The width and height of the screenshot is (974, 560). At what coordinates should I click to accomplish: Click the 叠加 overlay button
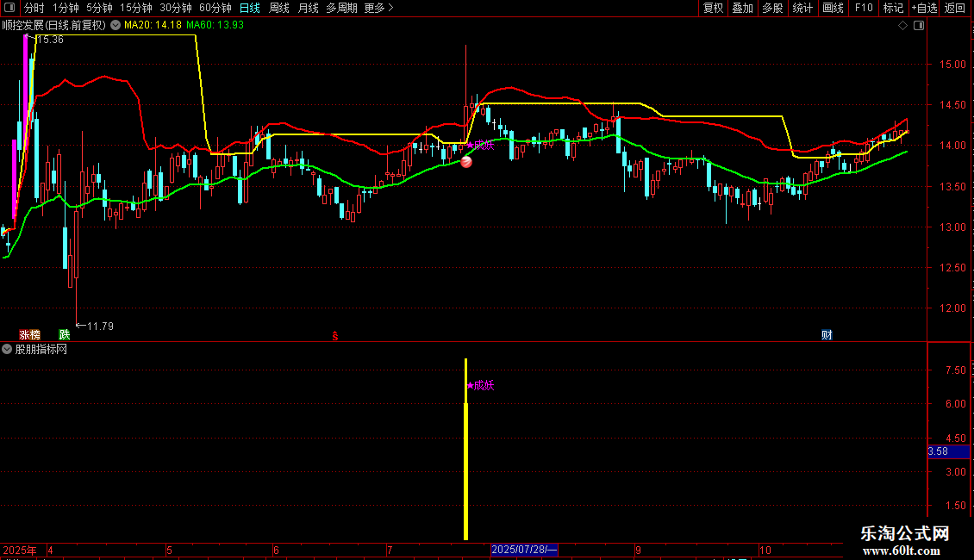[743, 8]
